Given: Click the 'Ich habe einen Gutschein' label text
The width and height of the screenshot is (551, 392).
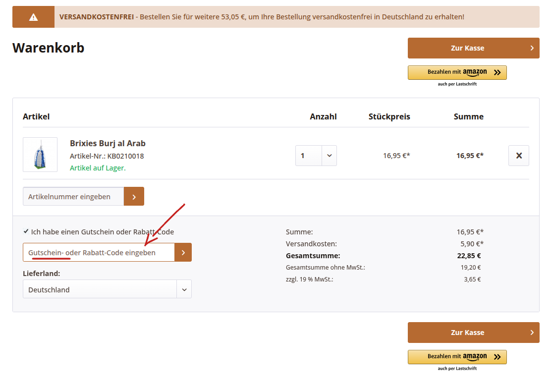Looking at the screenshot, I should click(102, 232).
